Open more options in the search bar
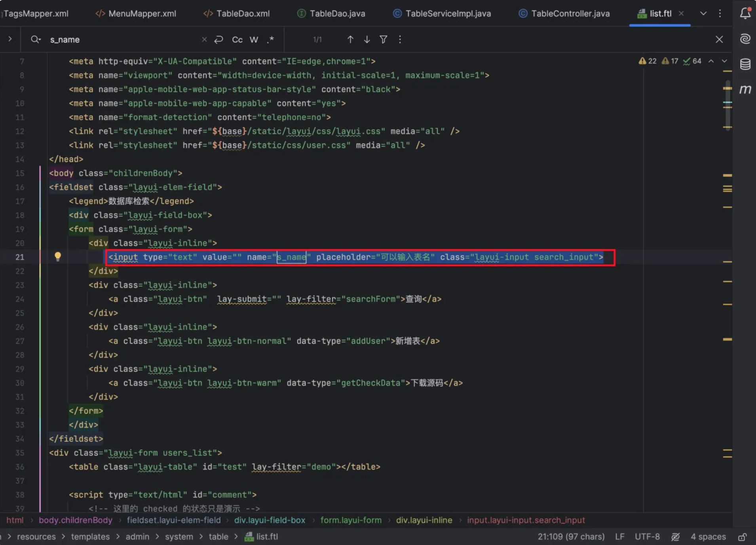This screenshot has height=545, width=756. click(x=400, y=39)
